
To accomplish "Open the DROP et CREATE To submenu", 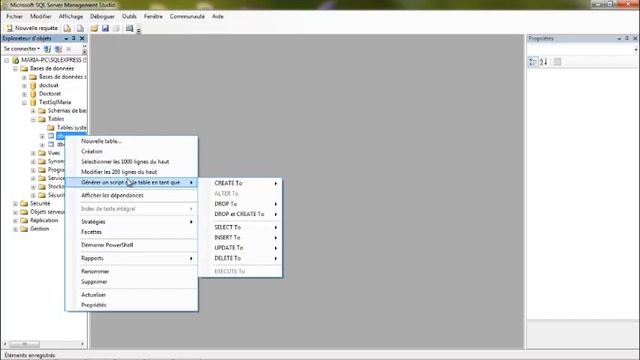I will 240,214.
